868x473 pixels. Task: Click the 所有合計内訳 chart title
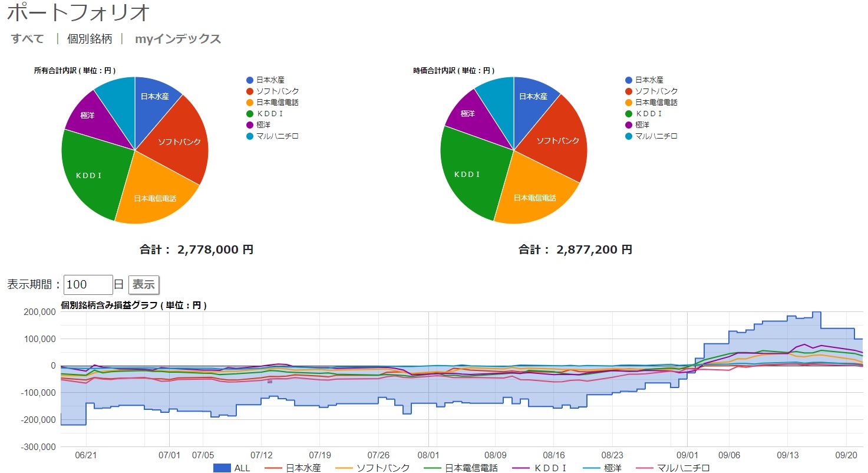point(74,71)
